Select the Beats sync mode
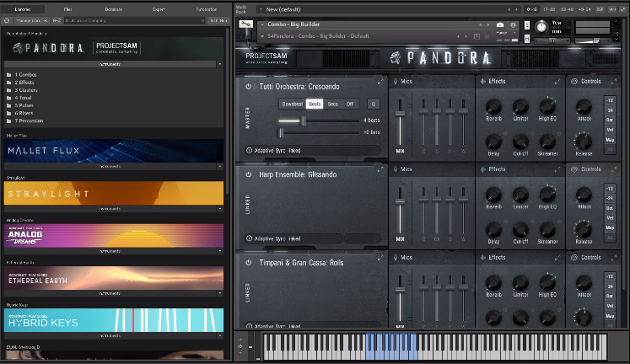 [315, 104]
